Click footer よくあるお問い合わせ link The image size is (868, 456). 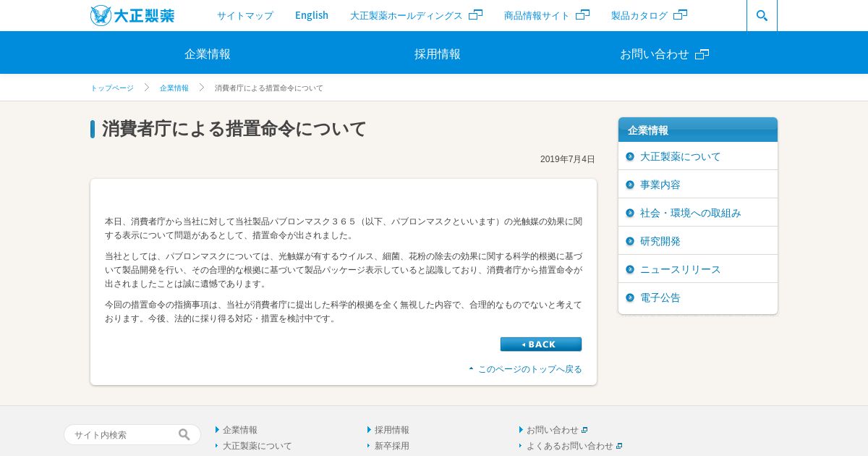tap(570, 446)
